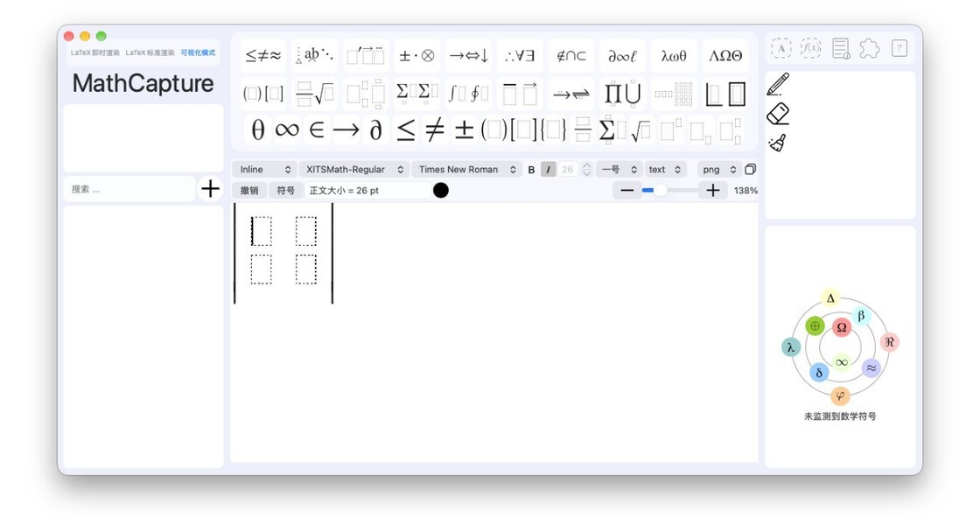This screenshot has height=525, width=980.
Task: Click in the 搜索 search field
Action: coord(129,189)
